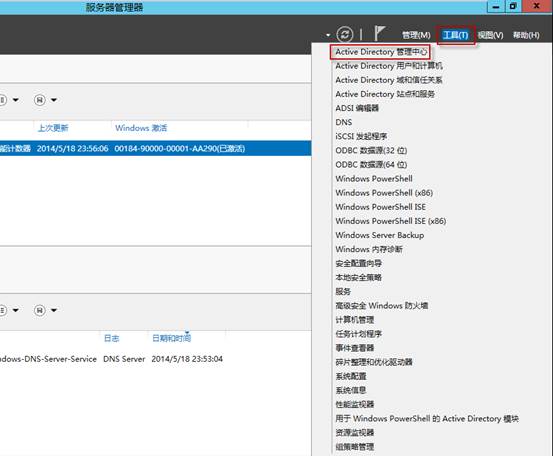The width and height of the screenshot is (553, 456).
Task: Open the notifications flag icon
Action: (379, 34)
